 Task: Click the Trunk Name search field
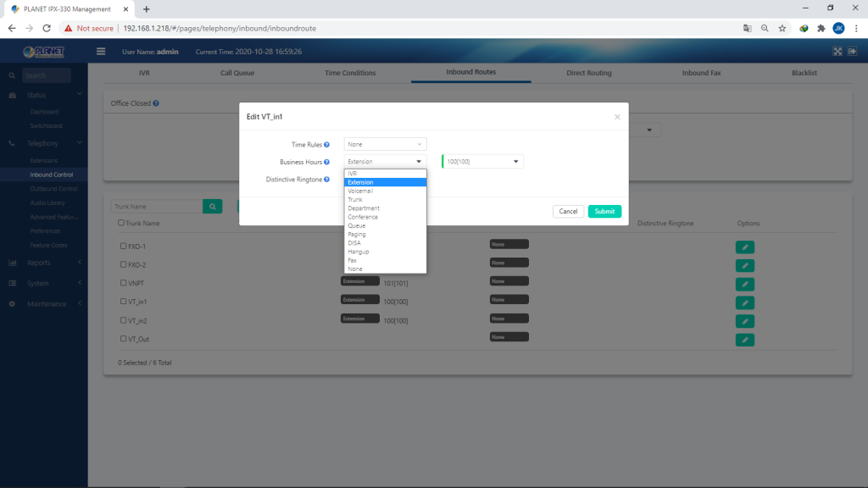click(x=157, y=207)
